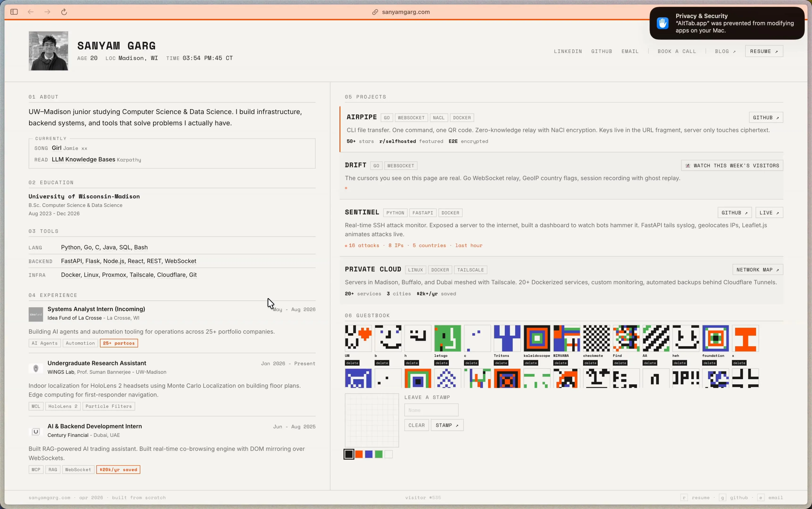
Task: Delete the Tritons stamp
Action: (x=501, y=363)
